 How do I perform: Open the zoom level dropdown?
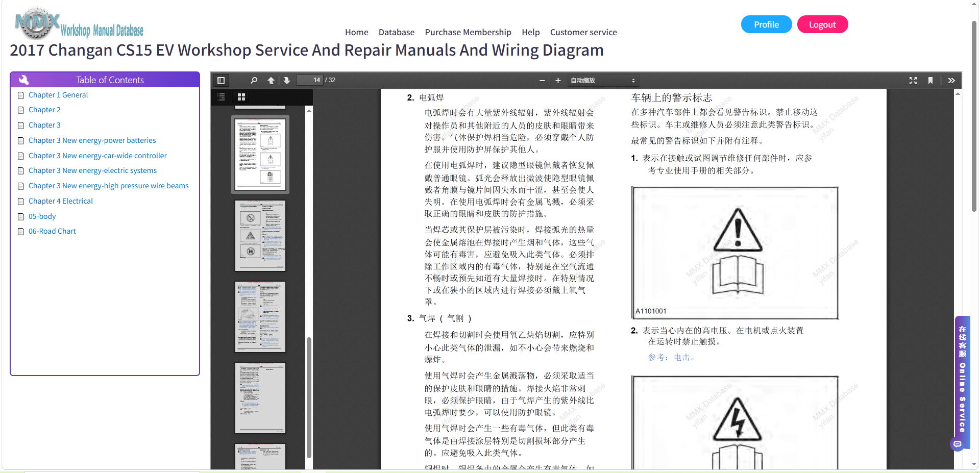pos(603,80)
